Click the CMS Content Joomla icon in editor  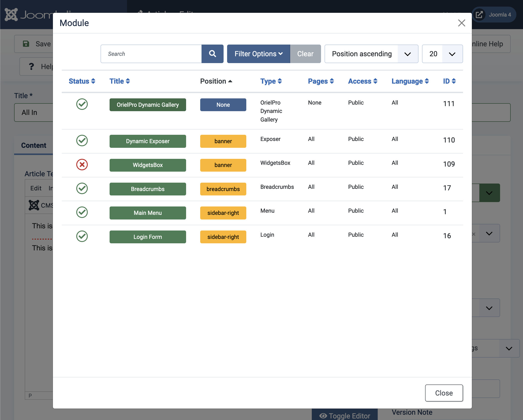click(34, 205)
